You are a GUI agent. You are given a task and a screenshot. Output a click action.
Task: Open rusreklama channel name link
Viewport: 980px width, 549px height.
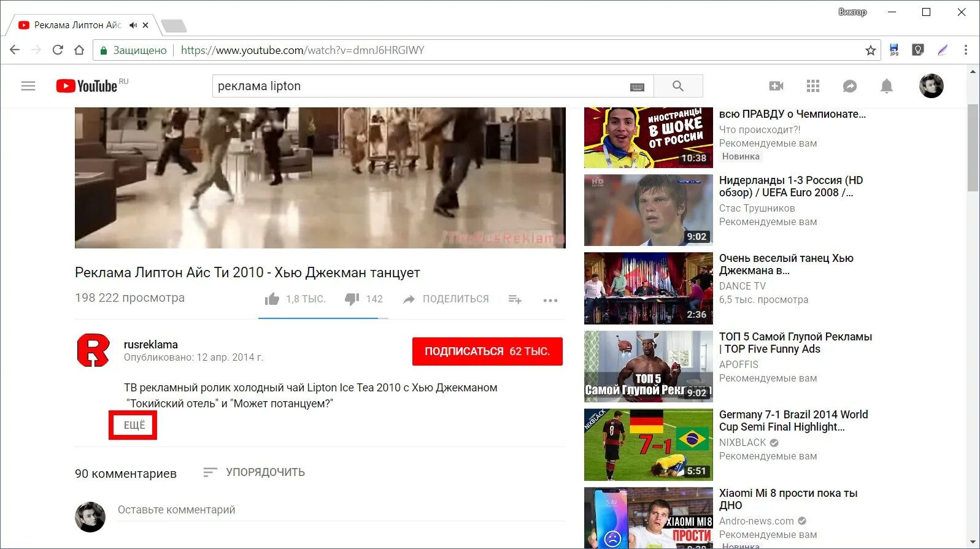151,344
